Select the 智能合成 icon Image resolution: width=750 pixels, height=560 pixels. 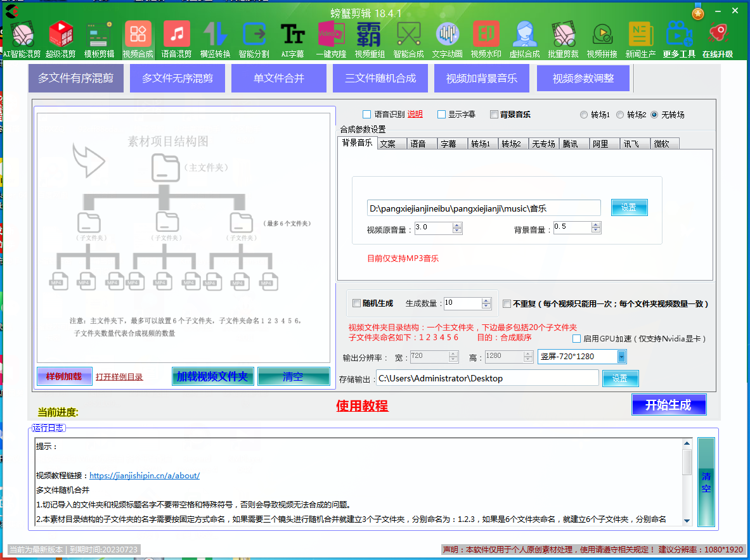click(408, 40)
